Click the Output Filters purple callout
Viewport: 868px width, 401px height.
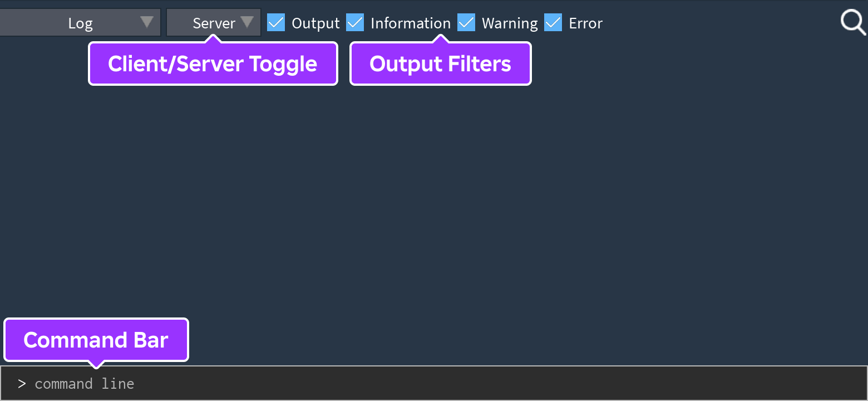(x=441, y=63)
